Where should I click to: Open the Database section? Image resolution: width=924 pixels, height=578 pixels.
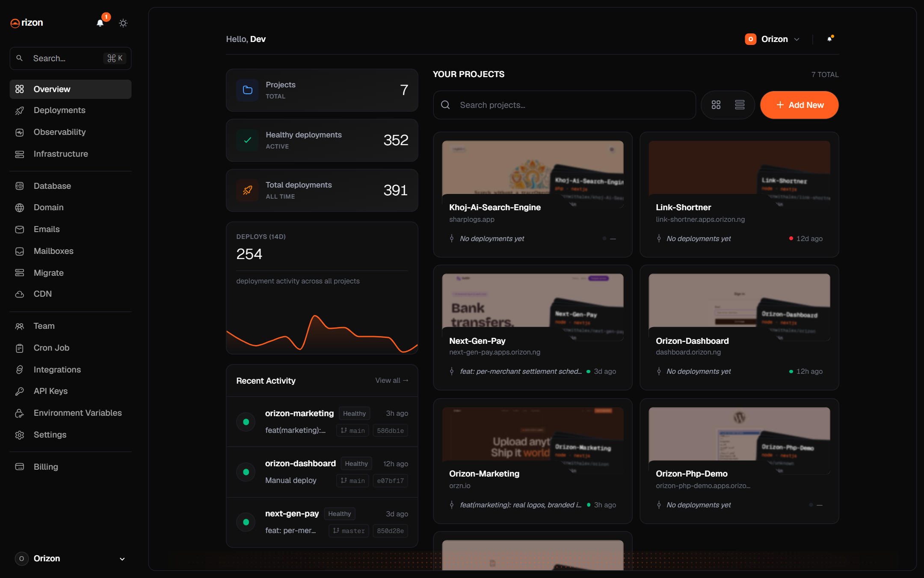(x=70, y=186)
